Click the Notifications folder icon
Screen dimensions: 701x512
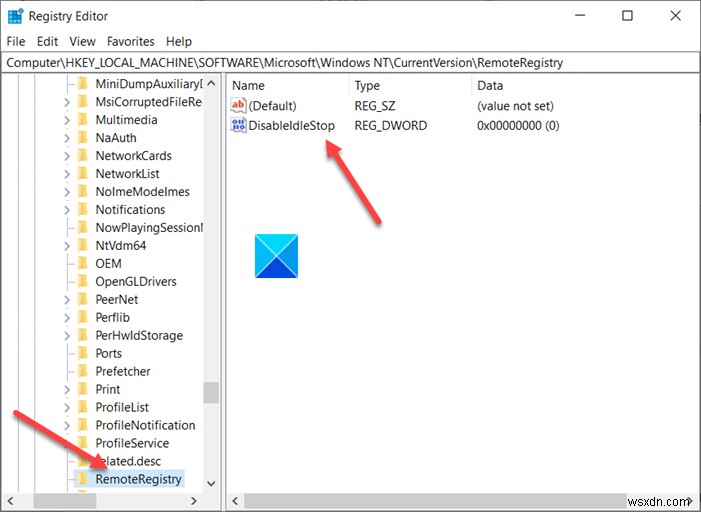[x=82, y=209]
